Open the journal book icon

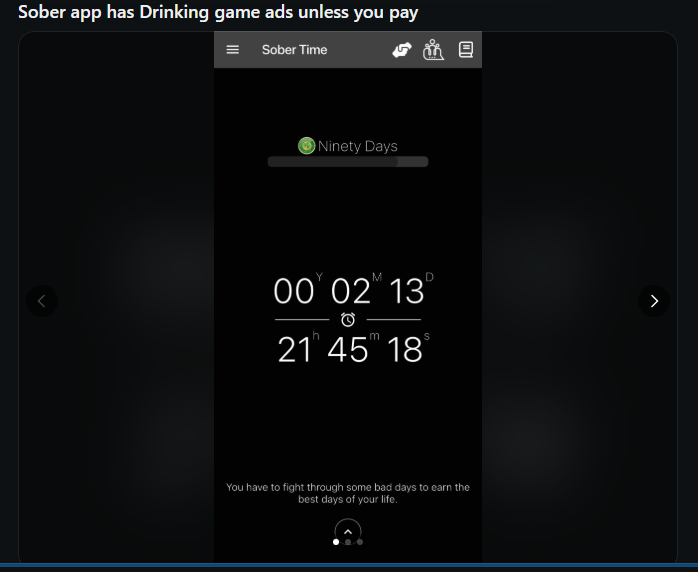pyautogui.click(x=466, y=49)
